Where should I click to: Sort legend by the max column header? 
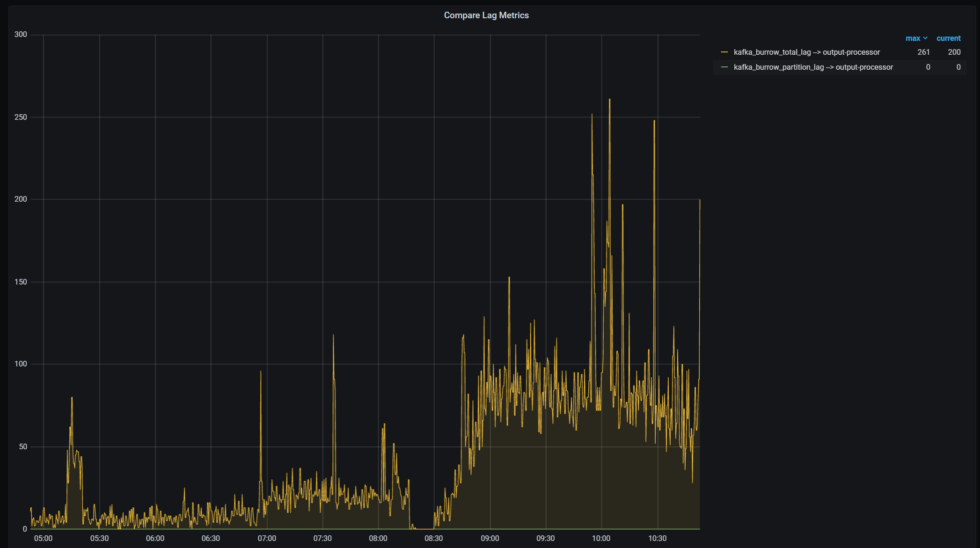912,38
